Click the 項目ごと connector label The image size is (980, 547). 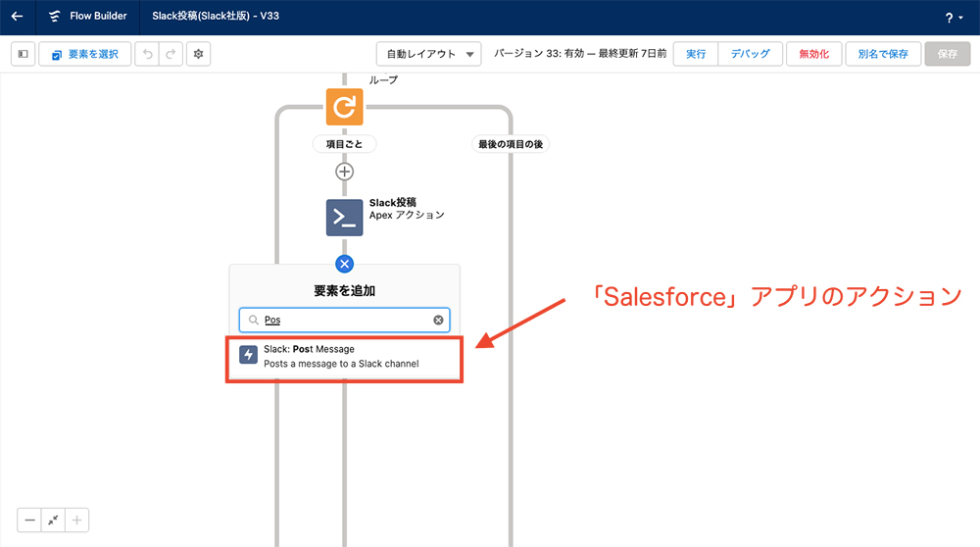click(344, 144)
